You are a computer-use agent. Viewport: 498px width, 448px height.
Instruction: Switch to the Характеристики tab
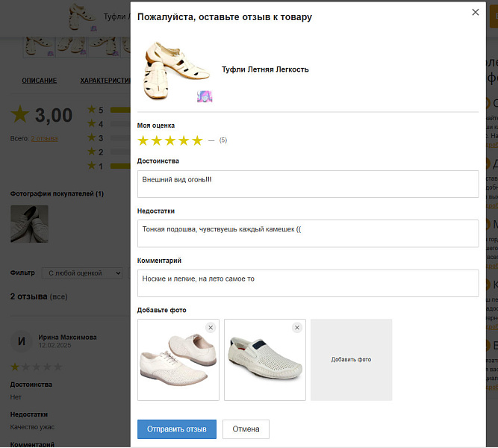point(105,81)
